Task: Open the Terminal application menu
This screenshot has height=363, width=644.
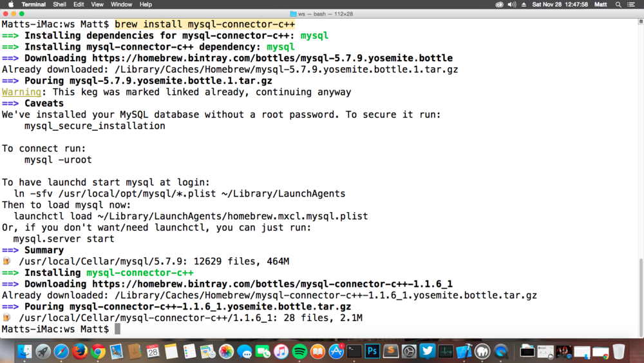Action: pyautogui.click(x=33, y=5)
